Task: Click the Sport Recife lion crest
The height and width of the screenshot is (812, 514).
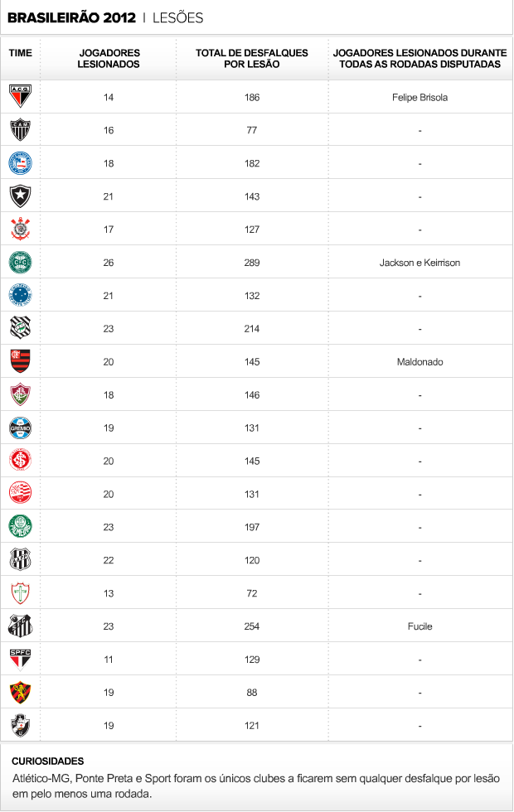Action: (x=20, y=692)
